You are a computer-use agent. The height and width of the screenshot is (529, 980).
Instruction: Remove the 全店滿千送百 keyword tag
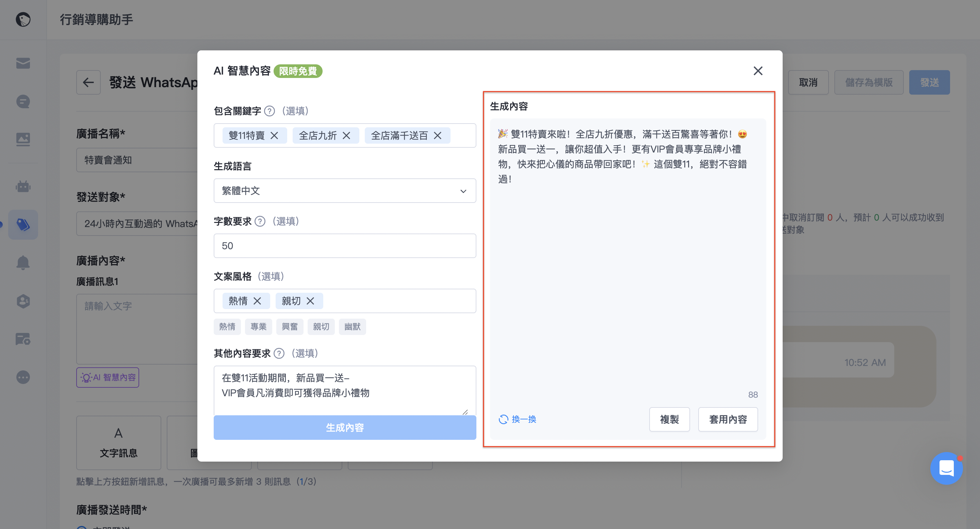(x=438, y=135)
